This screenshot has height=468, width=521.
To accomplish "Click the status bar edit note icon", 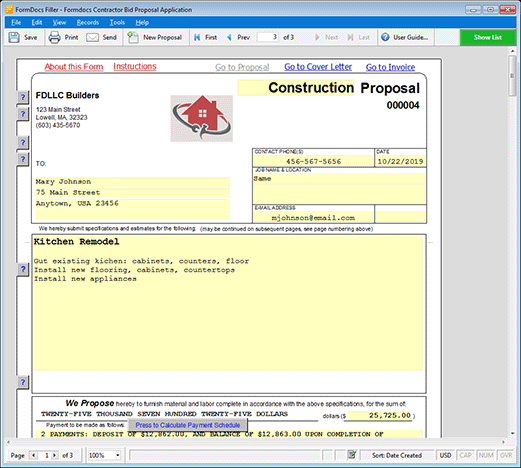I will (x=352, y=455).
